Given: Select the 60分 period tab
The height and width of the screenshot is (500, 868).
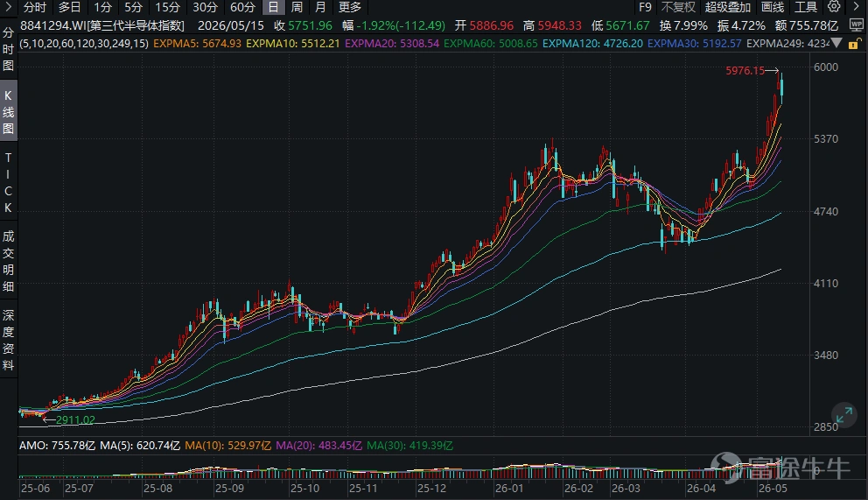Looking at the screenshot, I should click(242, 7).
